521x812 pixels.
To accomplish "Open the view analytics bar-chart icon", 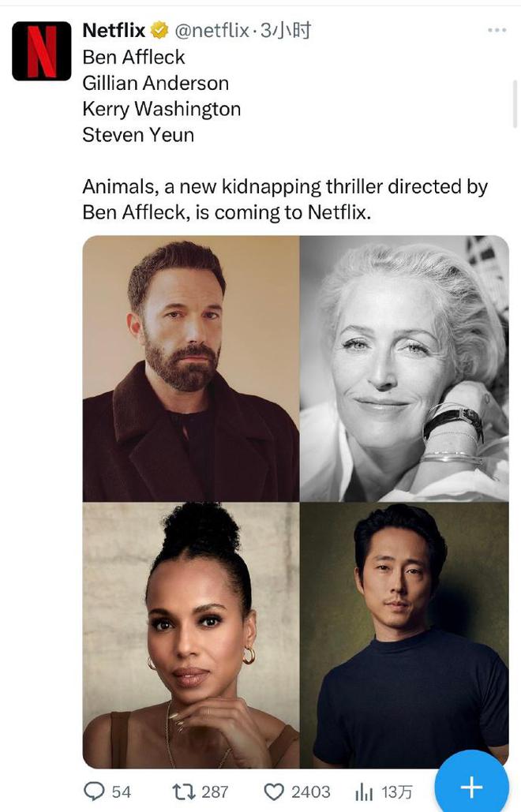I will point(364,791).
